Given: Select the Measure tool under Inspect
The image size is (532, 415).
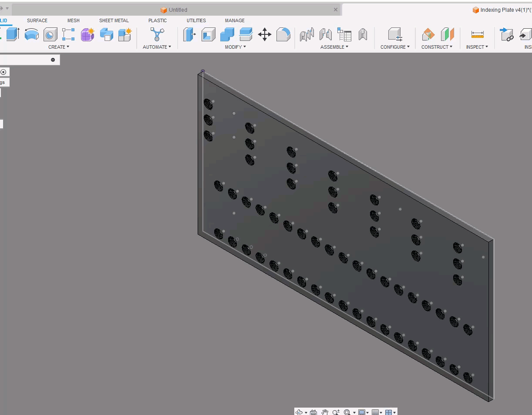Looking at the screenshot, I should tap(477, 35).
